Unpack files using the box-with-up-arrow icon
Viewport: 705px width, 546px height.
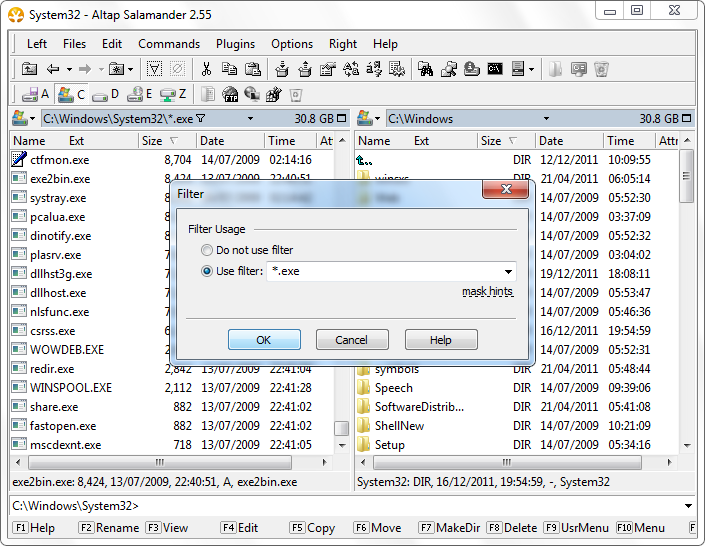305,69
